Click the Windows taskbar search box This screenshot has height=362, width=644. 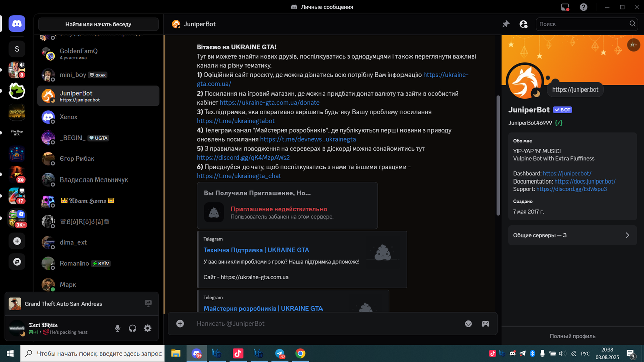tap(93, 353)
